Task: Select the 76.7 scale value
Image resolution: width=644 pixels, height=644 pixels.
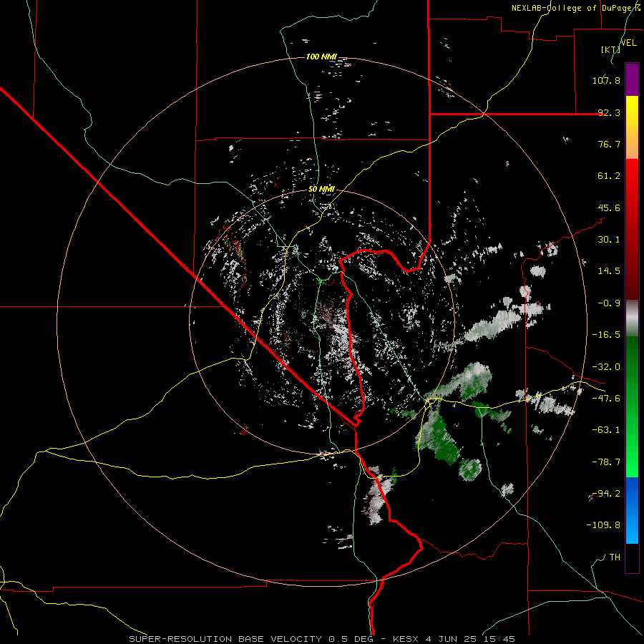Action: pos(609,144)
